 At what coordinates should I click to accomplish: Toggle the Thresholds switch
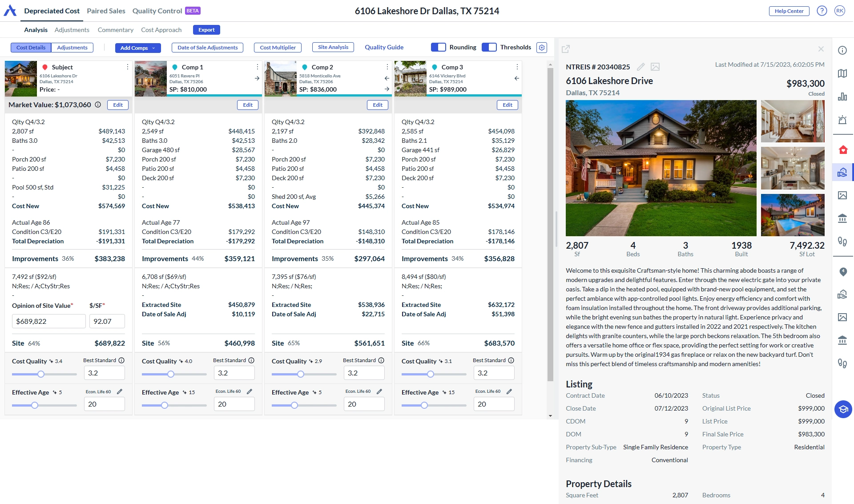(489, 47)
